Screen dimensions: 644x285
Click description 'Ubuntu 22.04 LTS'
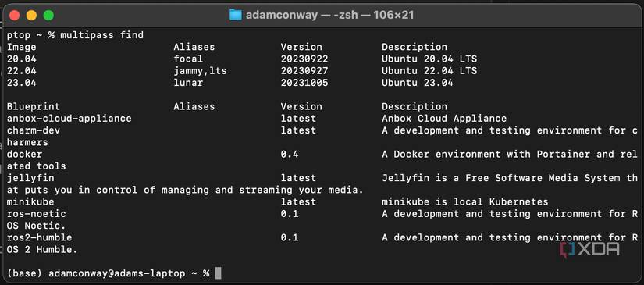[x=429, y=70]
